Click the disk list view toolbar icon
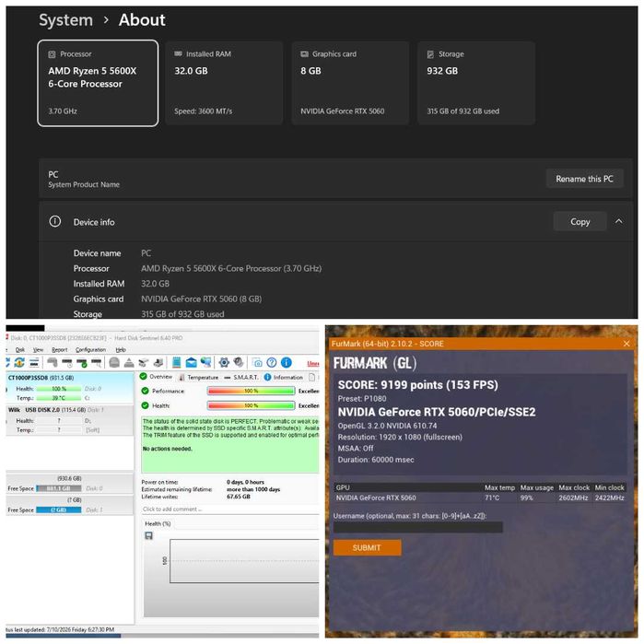The width and height of the screenshot is (644, 644). pyautogui.click(x=34, y=362)
